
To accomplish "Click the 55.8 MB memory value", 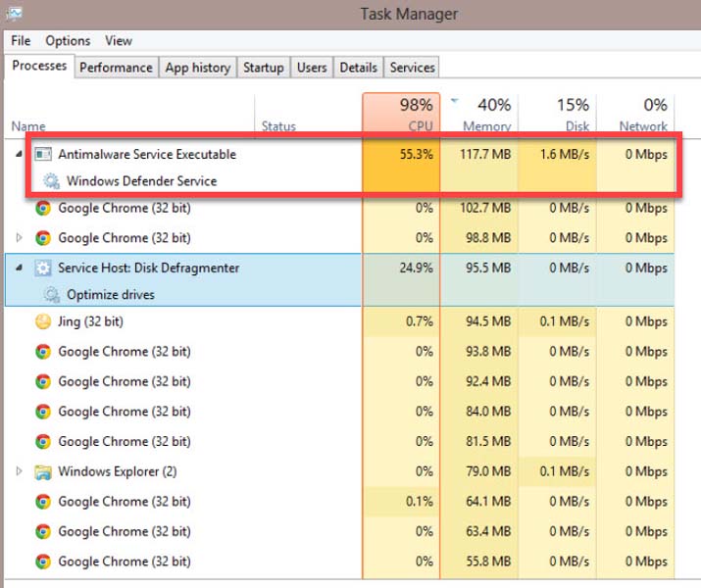I will point(488,562).
